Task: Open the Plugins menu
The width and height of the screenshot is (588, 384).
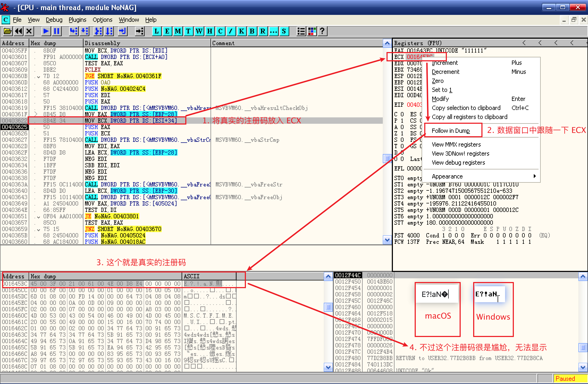Action: tap(77, 20)
